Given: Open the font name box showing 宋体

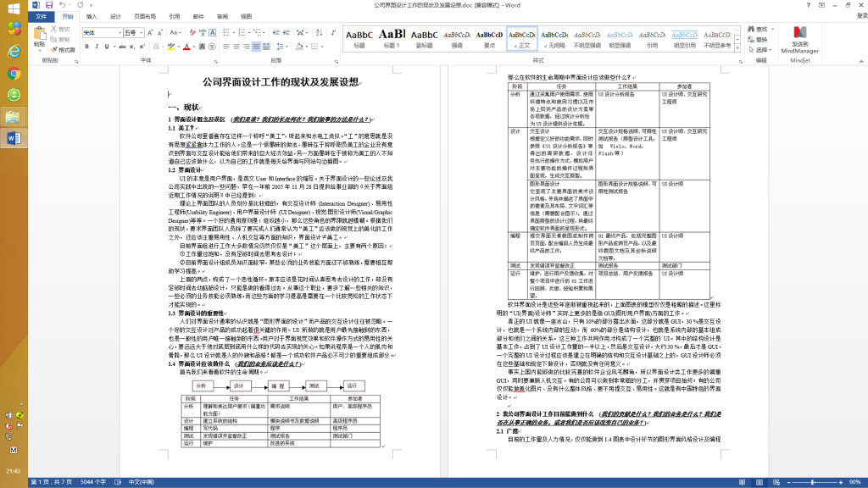Looking at the screenshot, I should pos(102,33).
